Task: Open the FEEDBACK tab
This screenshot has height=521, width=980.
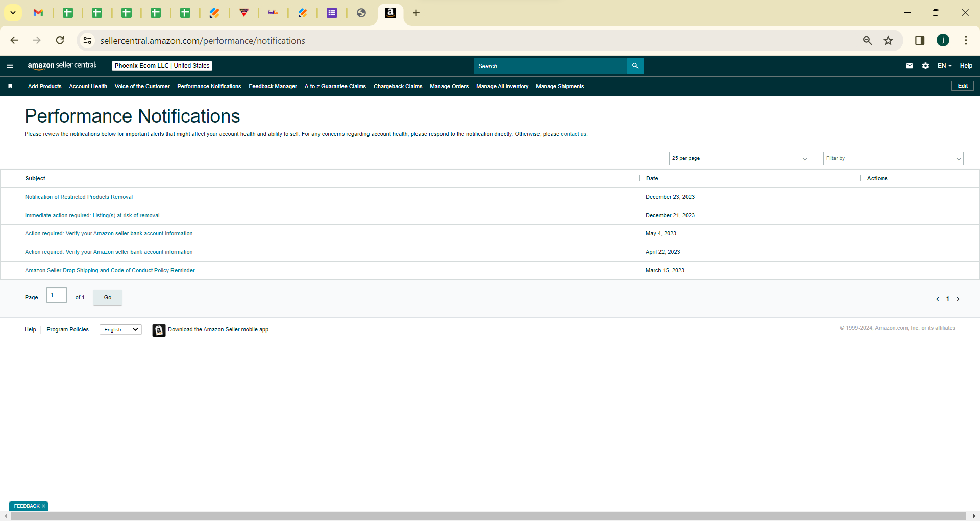Action: [27, 506]
